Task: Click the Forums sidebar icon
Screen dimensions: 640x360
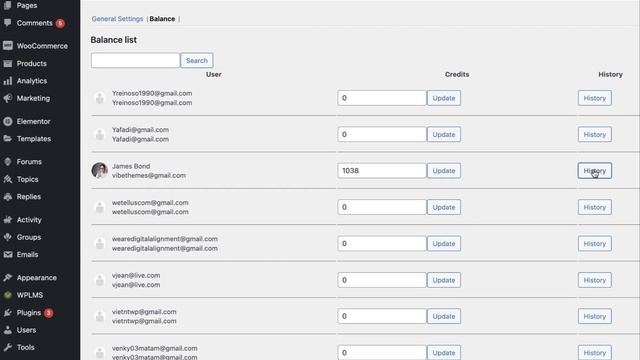Action: click(8, 162)
